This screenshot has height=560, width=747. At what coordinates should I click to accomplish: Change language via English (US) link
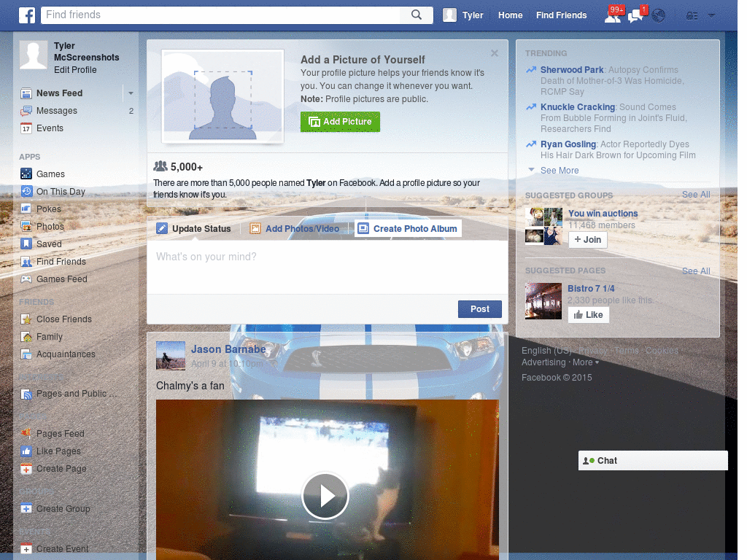pos(546,351)
